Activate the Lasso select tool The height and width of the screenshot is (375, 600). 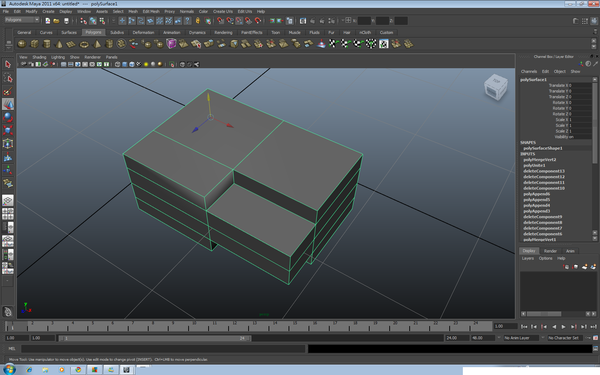[x=8, y=78]
